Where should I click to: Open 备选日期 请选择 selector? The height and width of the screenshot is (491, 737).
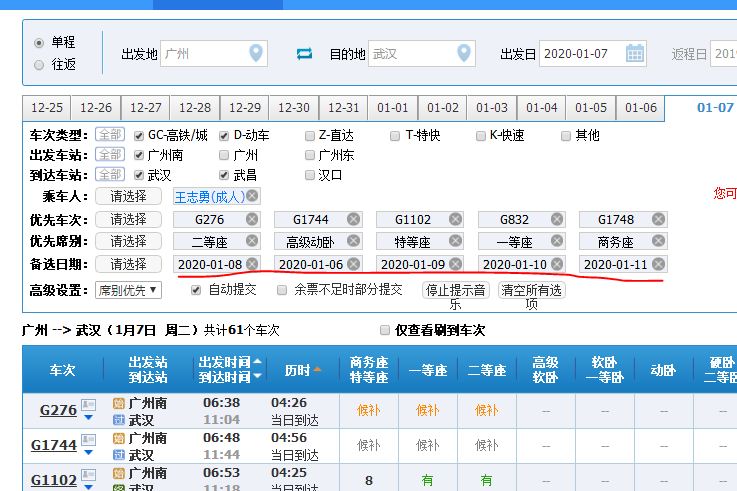128,264
